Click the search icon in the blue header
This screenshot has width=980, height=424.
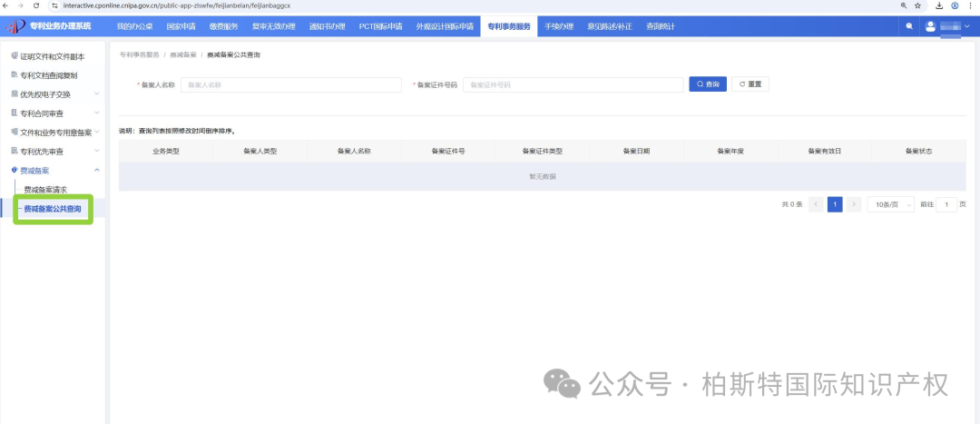[908, 26]
